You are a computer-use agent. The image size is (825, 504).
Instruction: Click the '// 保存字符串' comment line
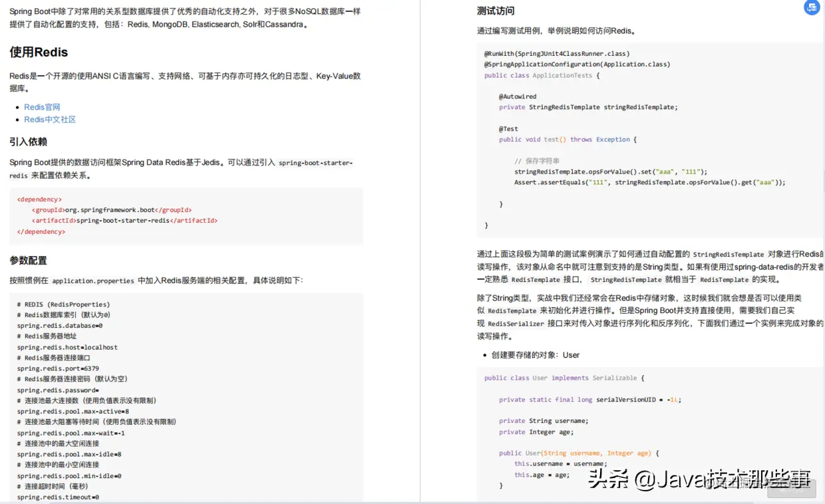pyautogui.click(x=537, y=161)
